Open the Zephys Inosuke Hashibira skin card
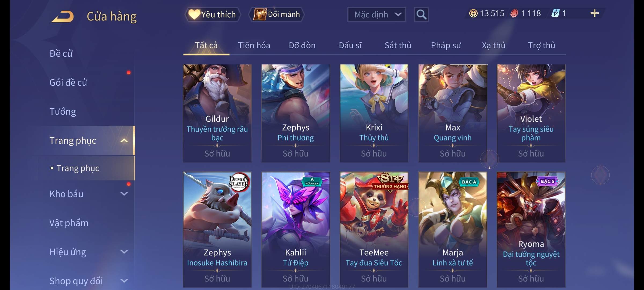644x290 pixels. 217,230
